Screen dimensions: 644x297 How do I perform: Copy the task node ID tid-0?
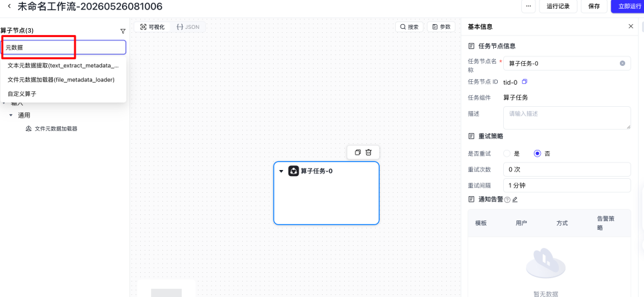click(x=524, y=82)
